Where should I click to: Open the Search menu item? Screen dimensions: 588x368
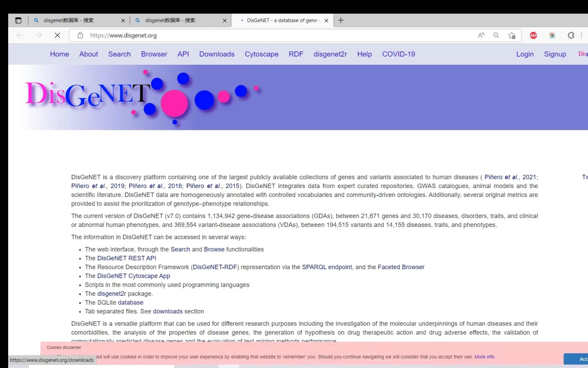coord(119,54)
